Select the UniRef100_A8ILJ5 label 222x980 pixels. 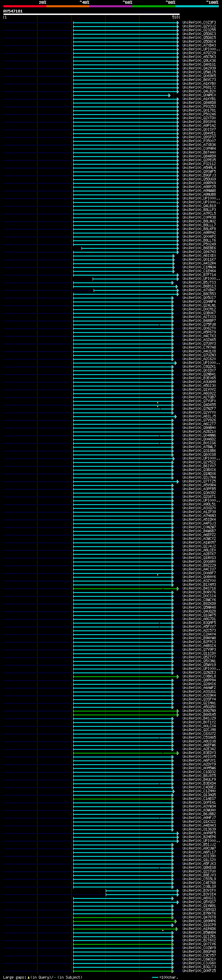199,416
